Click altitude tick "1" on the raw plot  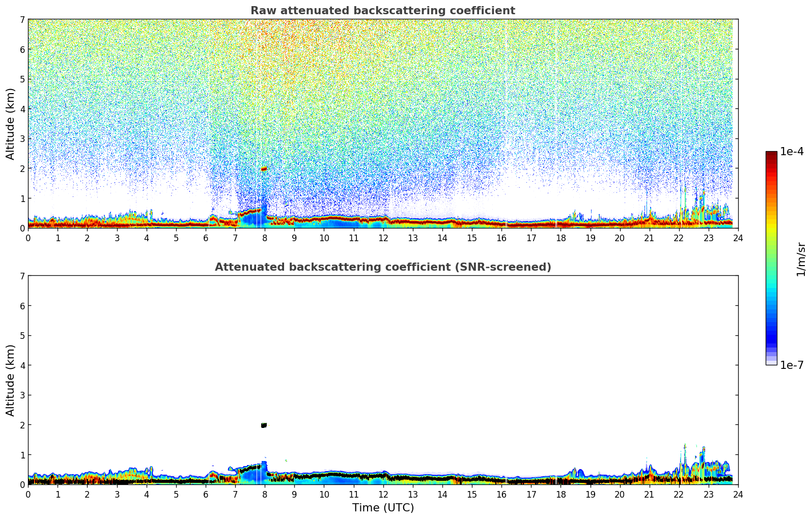point(22,198)
